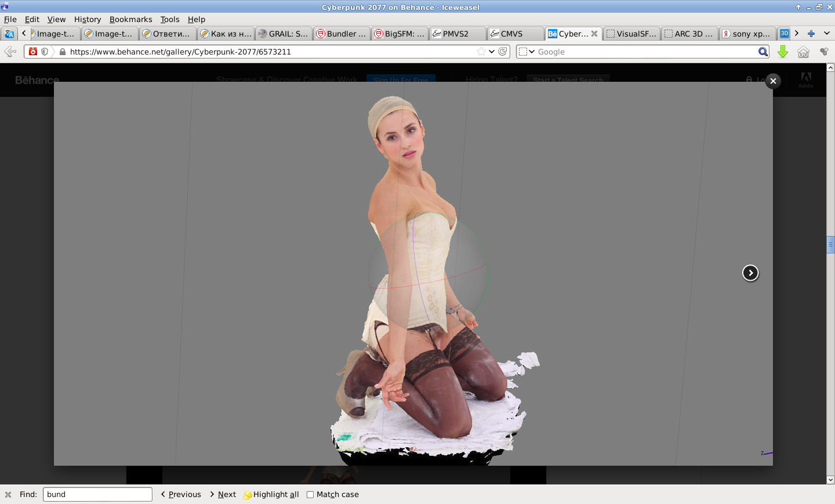Click the Find text input field
The width and height of the screenshot is (835, 504).
pyautogui.click(x=97, y=495)
